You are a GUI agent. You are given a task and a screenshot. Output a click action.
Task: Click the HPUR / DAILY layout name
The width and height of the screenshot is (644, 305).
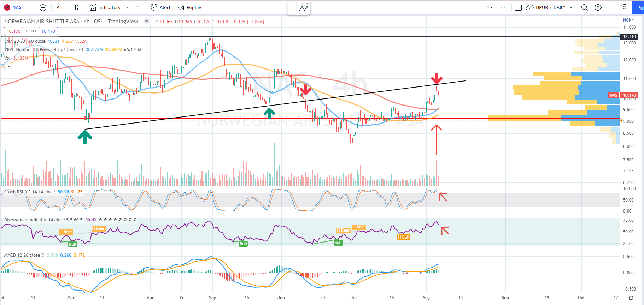pyautogui.click(x=551, y=7)
